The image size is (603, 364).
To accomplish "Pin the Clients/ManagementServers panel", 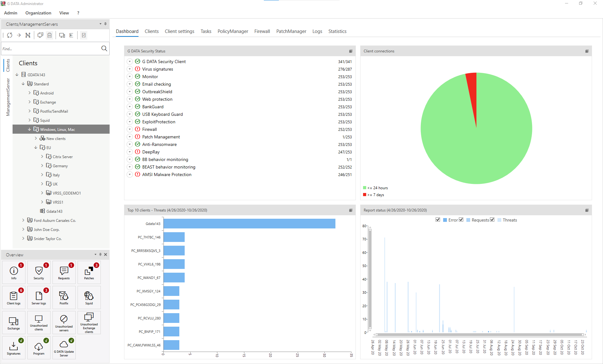I will click(x=105, y=24).
